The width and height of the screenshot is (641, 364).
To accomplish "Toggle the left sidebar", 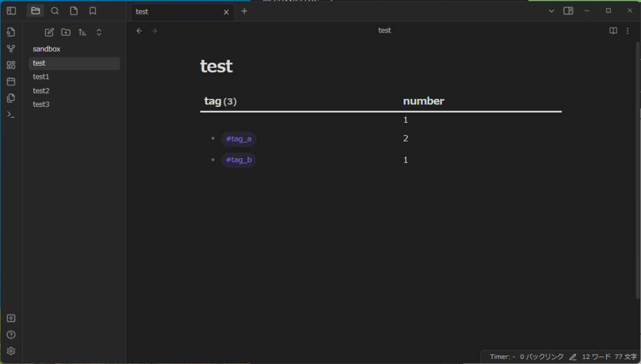I will 11,11.
